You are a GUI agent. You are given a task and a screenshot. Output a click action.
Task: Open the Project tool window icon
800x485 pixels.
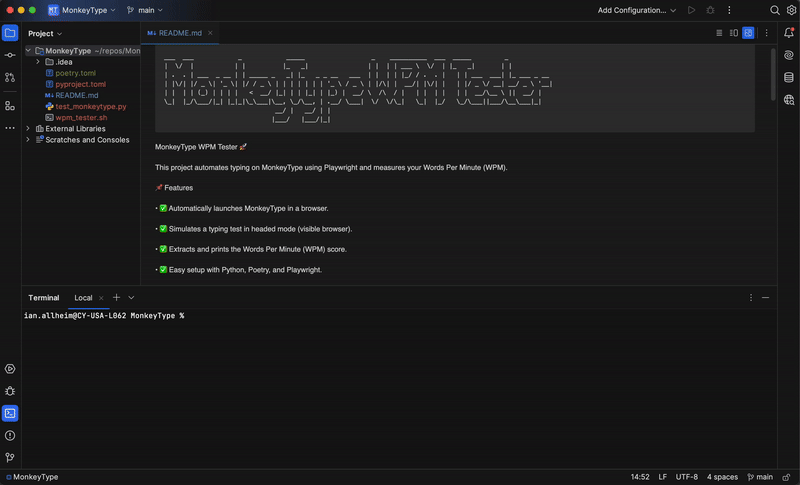coord(10,33)
